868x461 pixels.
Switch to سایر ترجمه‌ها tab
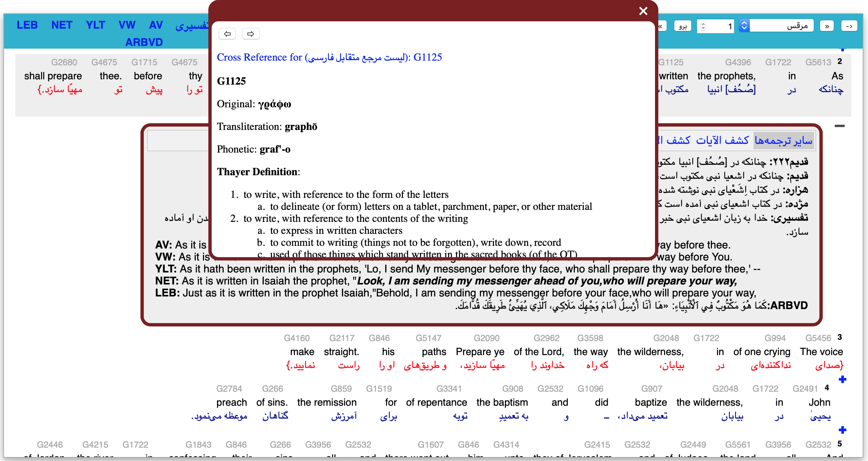click(783, 140)
